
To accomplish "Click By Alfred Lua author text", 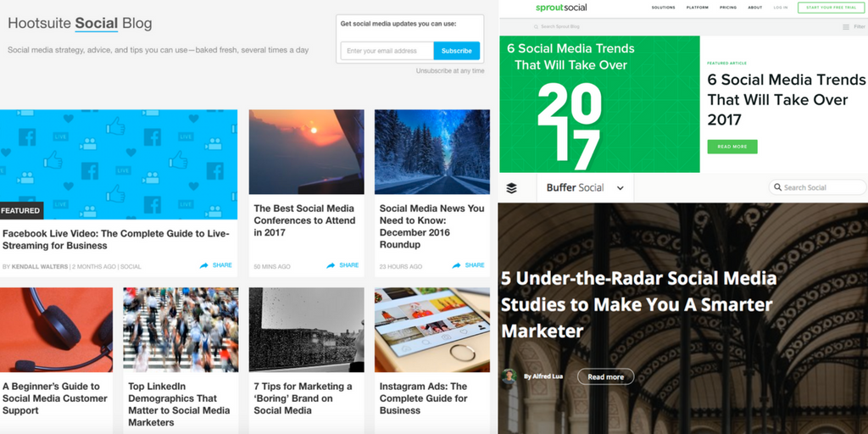I will [543, 376].
